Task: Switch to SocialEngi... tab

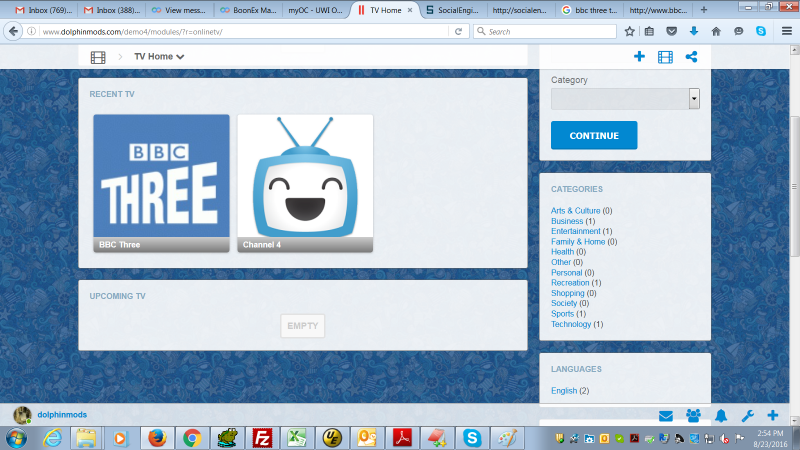Action: point(453,10)
